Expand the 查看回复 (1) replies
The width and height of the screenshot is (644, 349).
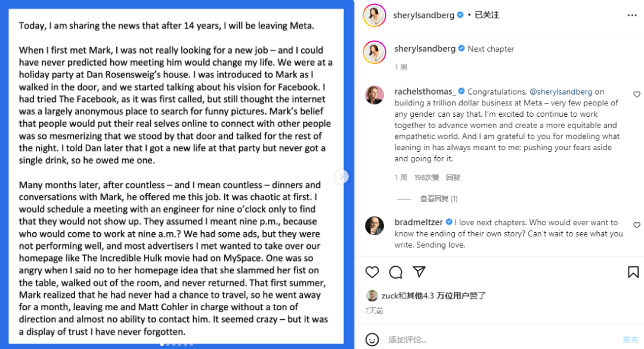tap(439, 199)
